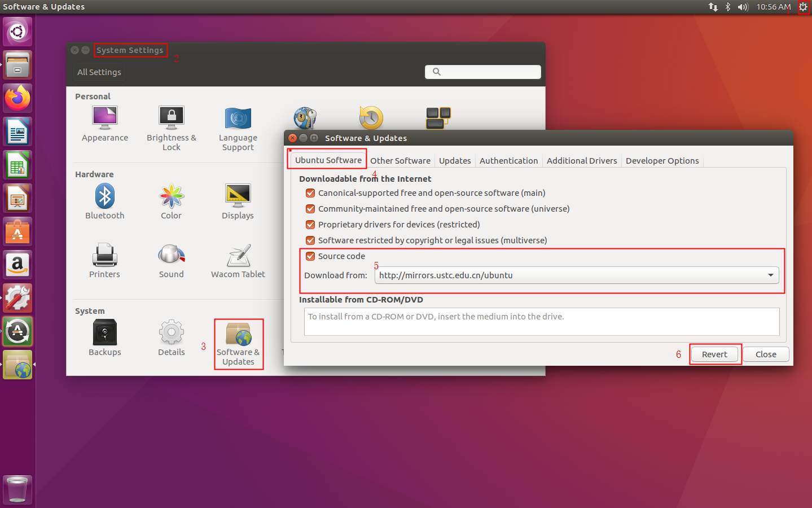Screen dimensions: 812x508
Task: Launch Firefox from the dock
Action: (x=17, y=98)
